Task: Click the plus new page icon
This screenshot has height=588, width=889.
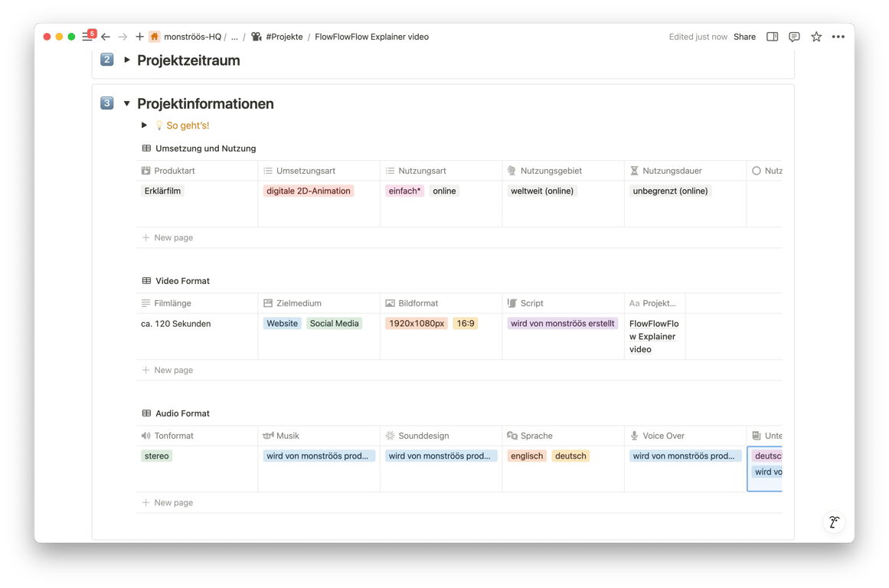Action: [x=139, y=37]
